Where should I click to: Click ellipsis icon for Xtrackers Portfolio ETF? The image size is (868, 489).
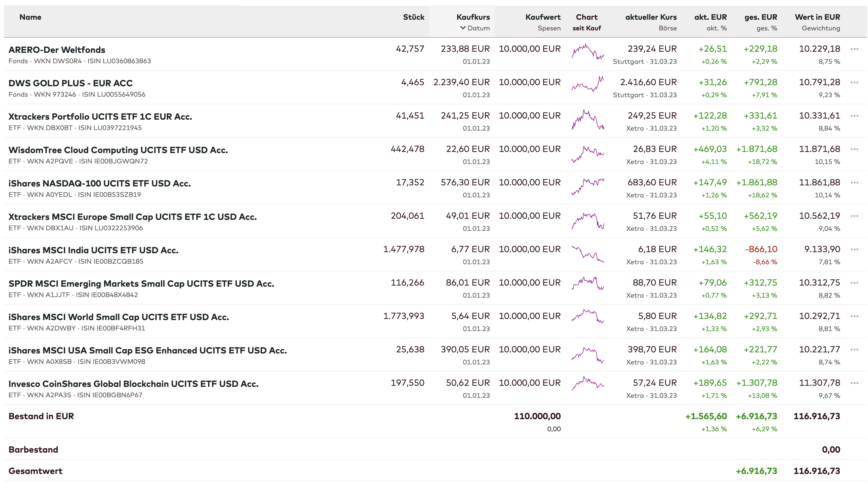(854, 116)
